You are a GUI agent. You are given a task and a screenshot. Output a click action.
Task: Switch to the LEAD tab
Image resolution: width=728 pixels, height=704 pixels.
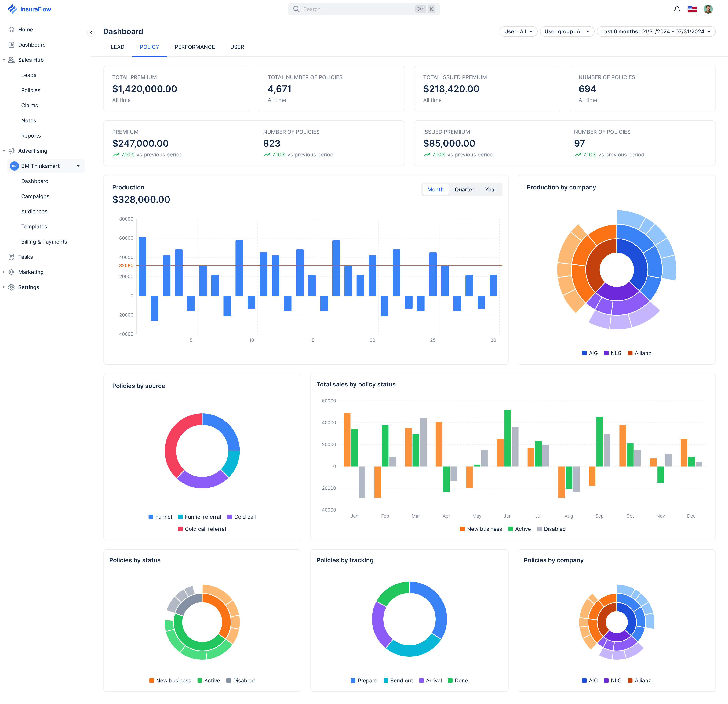click(117, 47)
